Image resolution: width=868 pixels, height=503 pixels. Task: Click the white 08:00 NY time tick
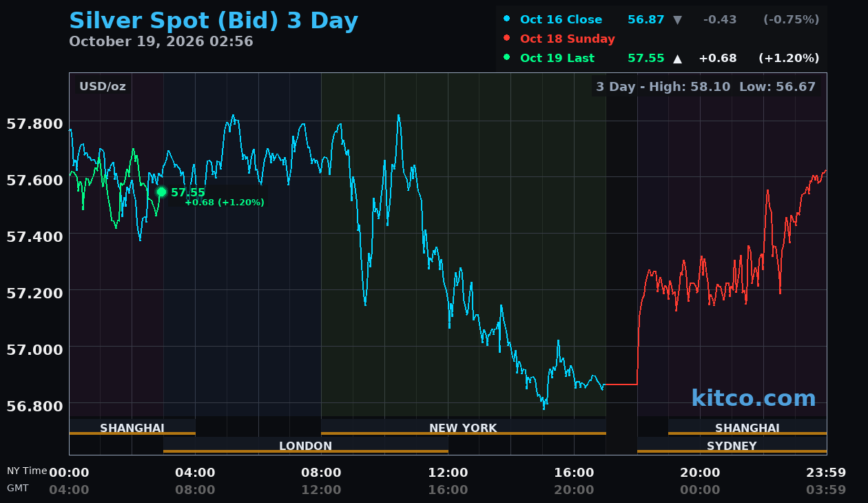[321, 473]
